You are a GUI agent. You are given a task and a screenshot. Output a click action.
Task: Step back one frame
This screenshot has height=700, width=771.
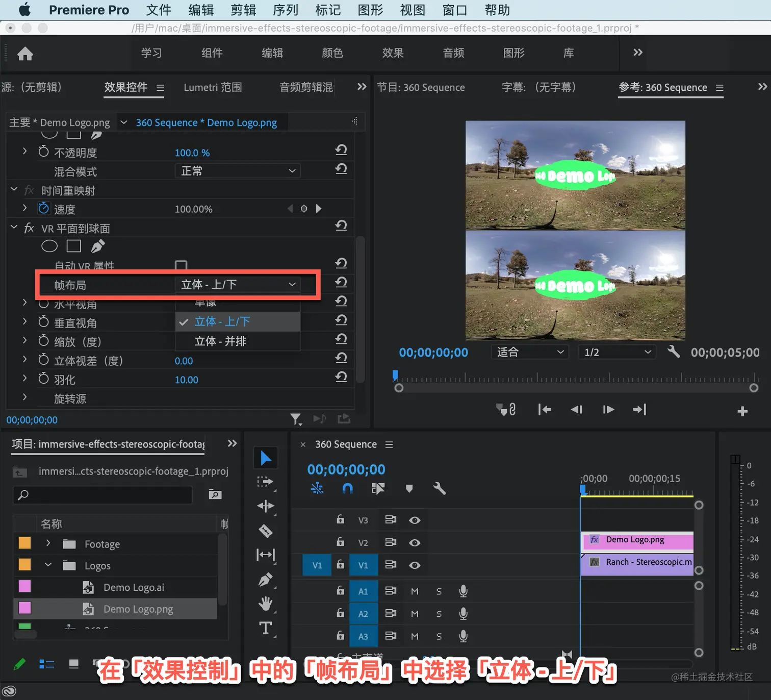[576, 410]
